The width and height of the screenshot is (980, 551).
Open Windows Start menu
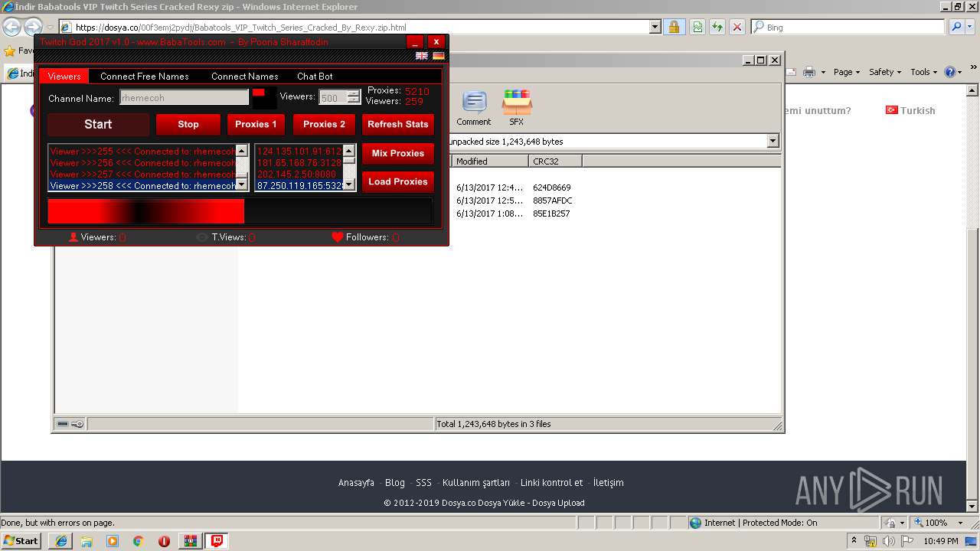click(21, 541)
